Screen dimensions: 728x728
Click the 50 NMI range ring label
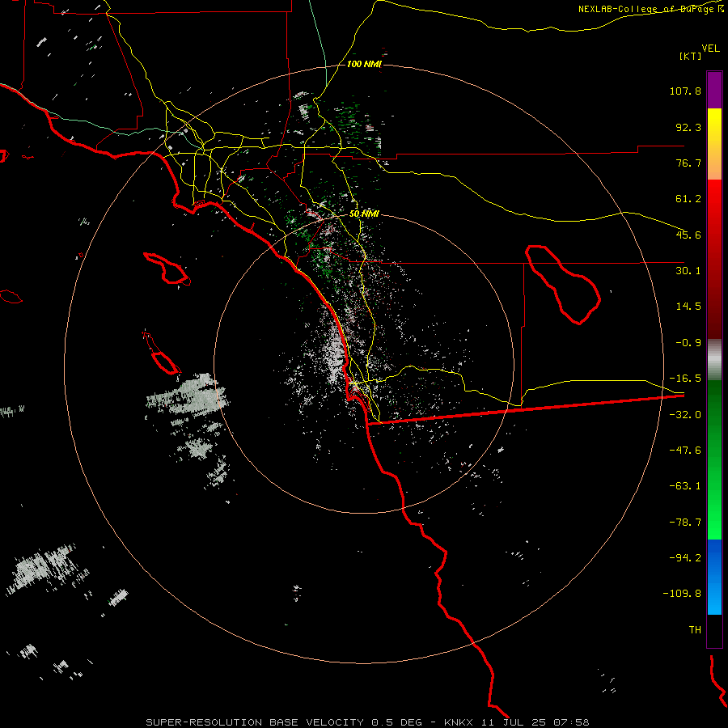tap(364, 214)
